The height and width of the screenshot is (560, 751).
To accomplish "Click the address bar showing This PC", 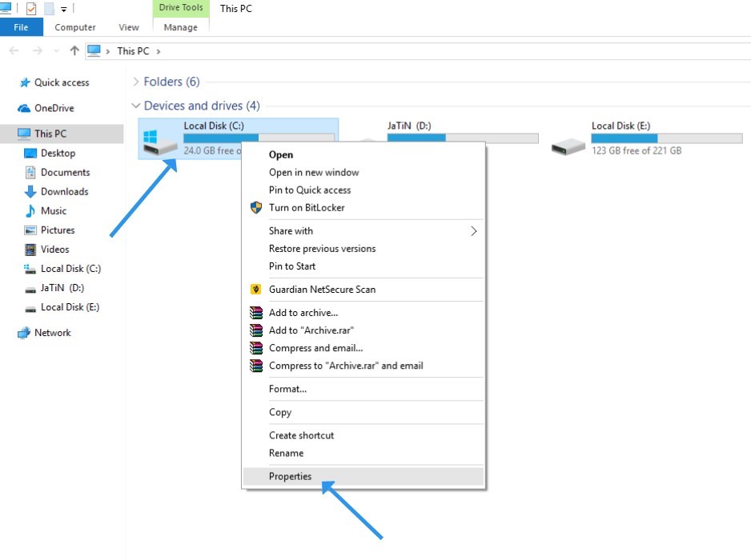I will pos(400,51).
